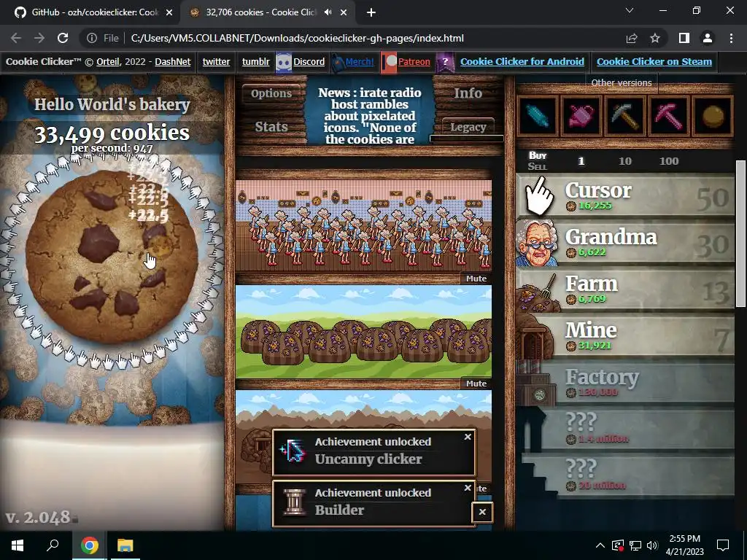The width and height of the screenshot is (747, 560).
Task: Open the Other versions dropdown
Action: pyautogui.click(x=622, y=83)
